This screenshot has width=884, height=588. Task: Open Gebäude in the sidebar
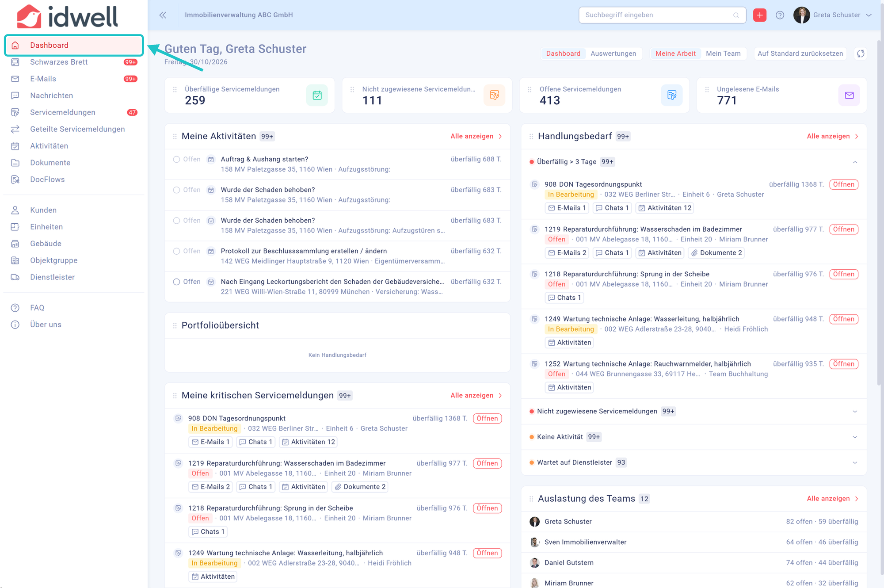point(74,244)
